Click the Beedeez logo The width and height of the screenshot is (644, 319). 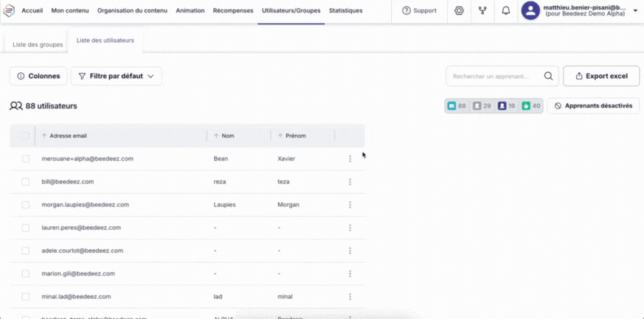(x=10, y=11)
